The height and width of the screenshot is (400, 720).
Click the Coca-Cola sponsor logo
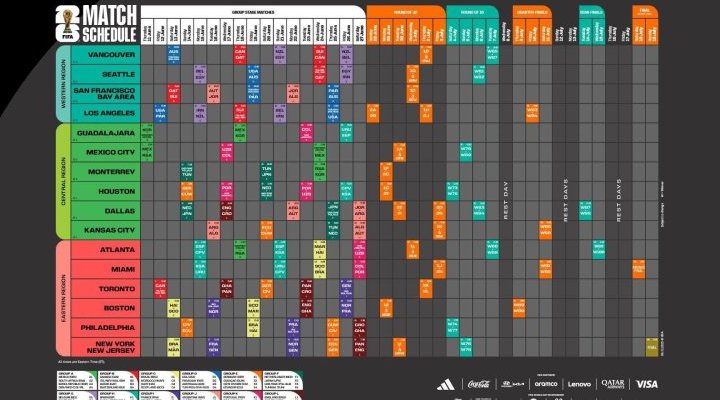pos(478,384)
